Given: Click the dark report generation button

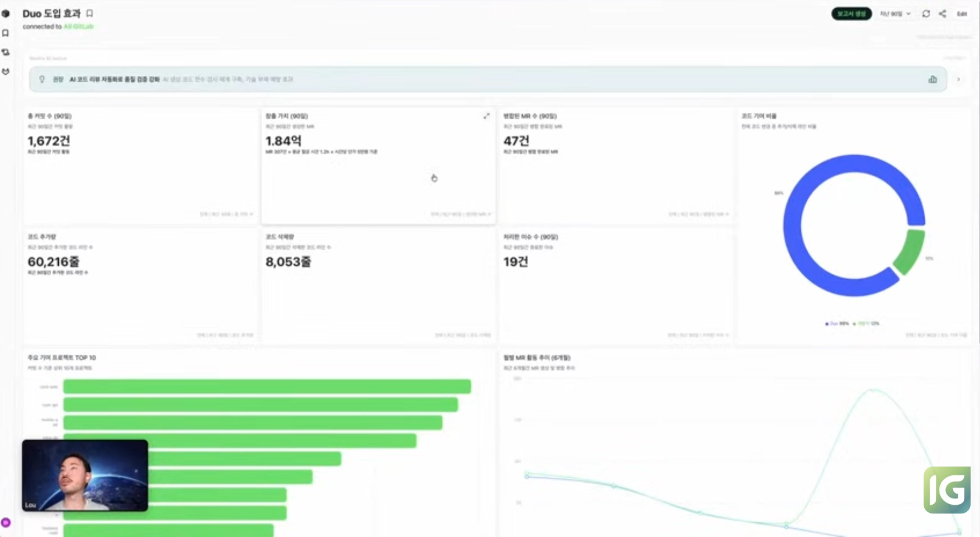Looking at the screenshot, I should click(x=851, y=14).
